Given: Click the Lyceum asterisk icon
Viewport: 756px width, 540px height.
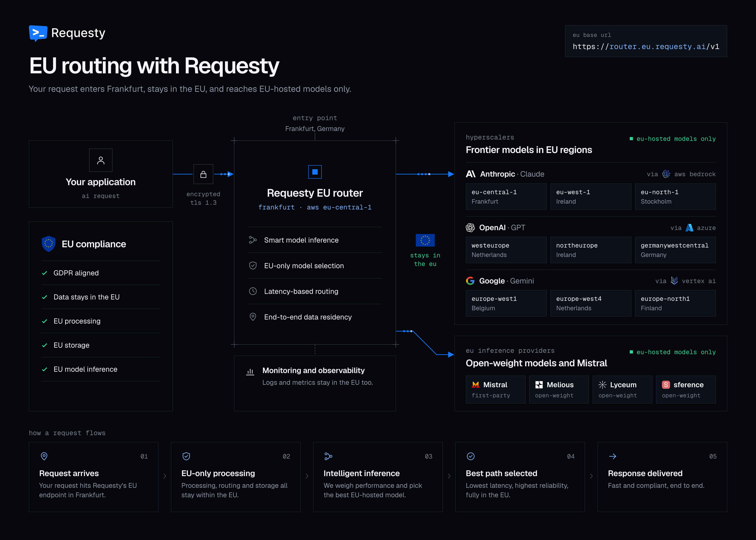Looking at the screenshot, I should coord(602,385).
